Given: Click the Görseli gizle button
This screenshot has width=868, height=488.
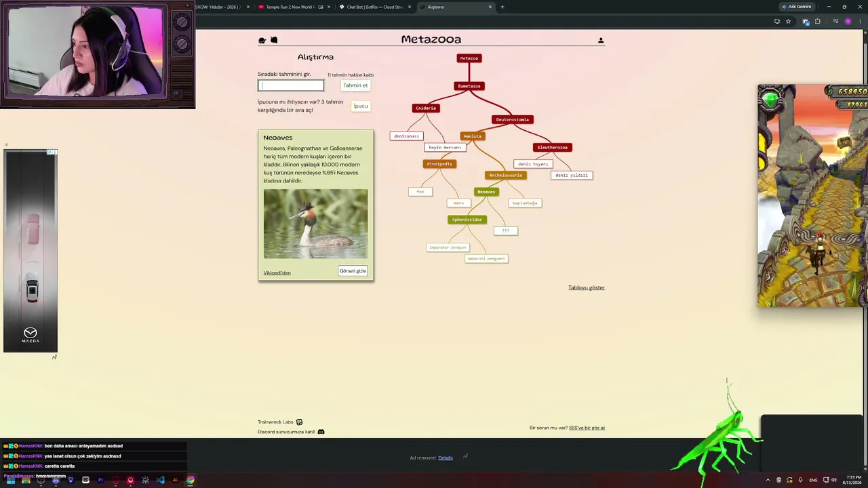Looking at the screenshot, I should click(x=353, y=271).
